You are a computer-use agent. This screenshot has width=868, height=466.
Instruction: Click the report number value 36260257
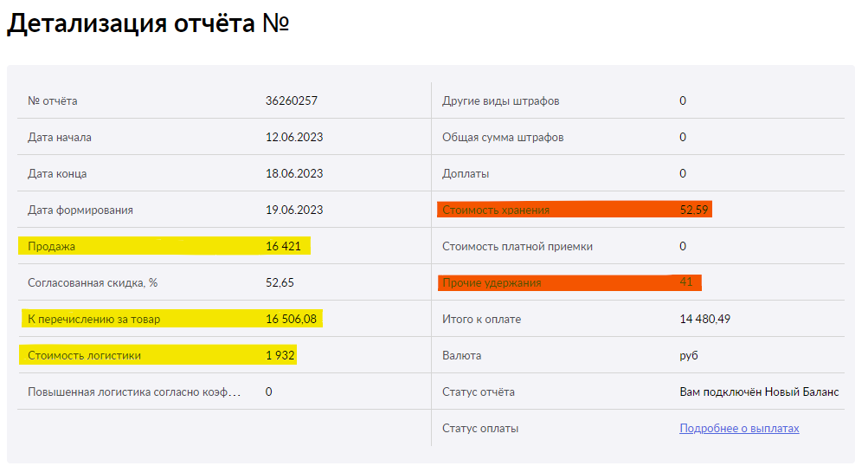292,101
